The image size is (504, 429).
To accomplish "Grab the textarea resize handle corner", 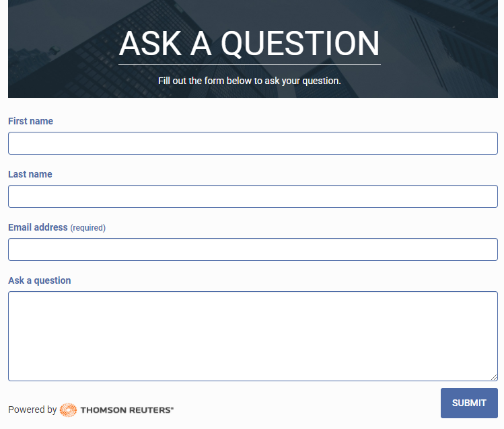I will 494,377.
